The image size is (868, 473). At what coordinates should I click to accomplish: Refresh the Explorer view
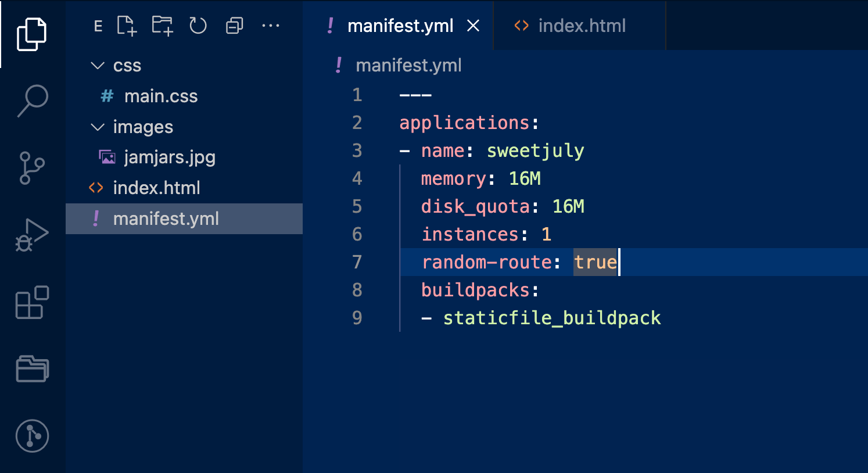click(x=198, y=26)
